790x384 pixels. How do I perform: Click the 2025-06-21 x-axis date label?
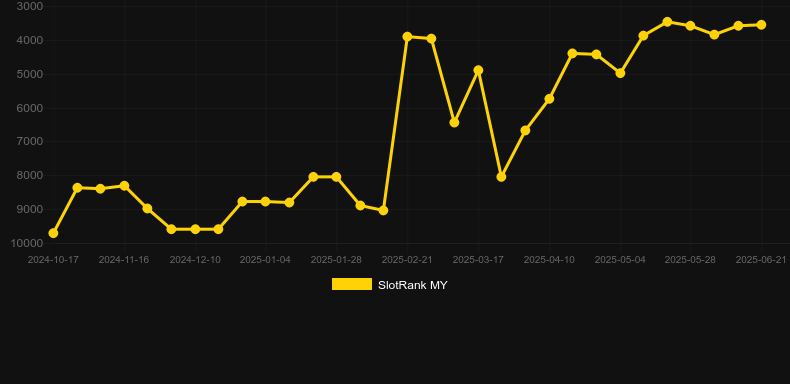[x=761, y=260]
